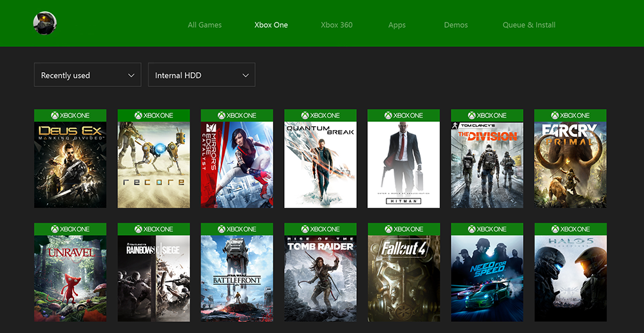644x333 pixels.
Task: Open the Apps tab
Action: 397,25
